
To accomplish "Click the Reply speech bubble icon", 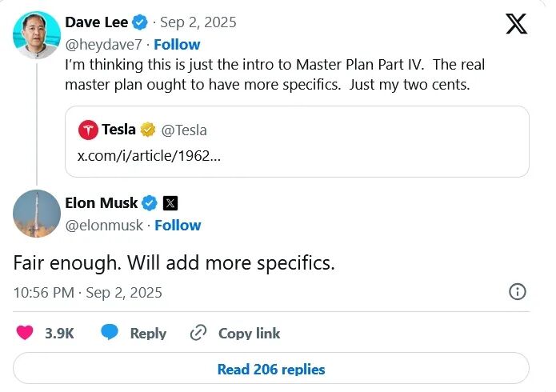I will pos(110,333).
